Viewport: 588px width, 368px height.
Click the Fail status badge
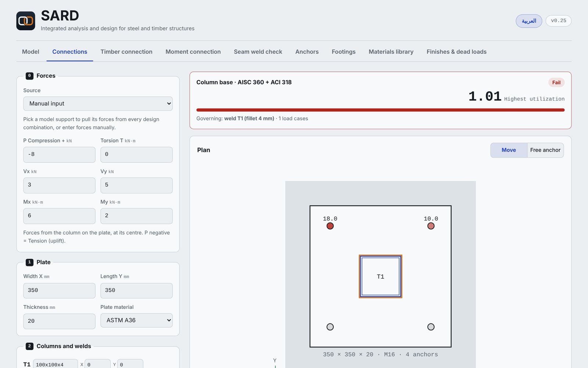[556, 82]
